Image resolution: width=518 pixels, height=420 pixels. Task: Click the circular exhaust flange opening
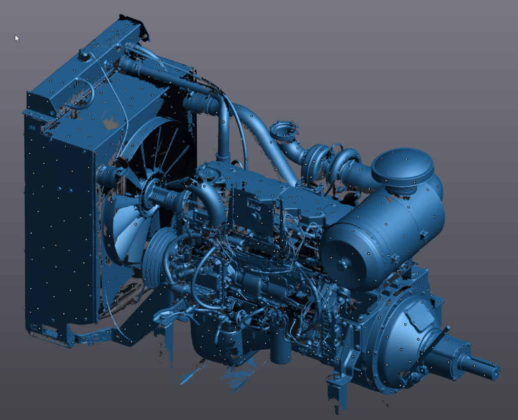coord(281,131)
